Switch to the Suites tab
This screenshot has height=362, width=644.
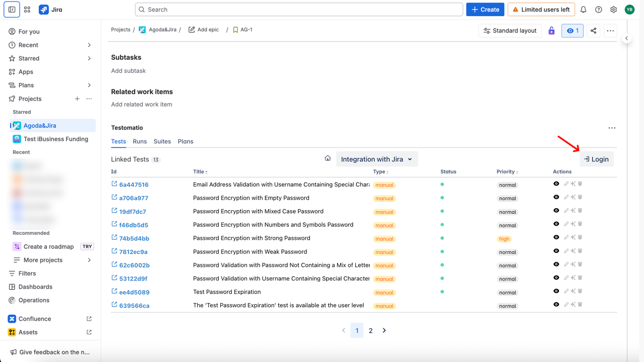pos(162,141)
